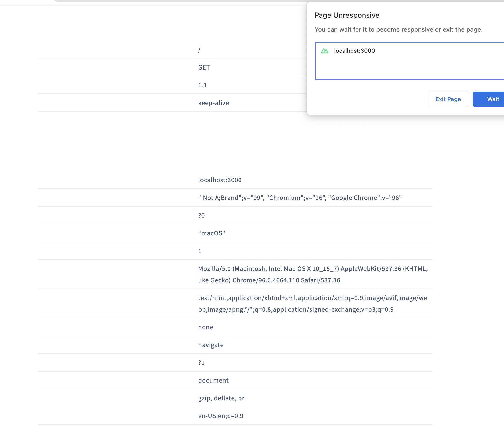This screenshot has height=443, width=504.
Task: Click the Exit Page button
Action: point(448,99)
